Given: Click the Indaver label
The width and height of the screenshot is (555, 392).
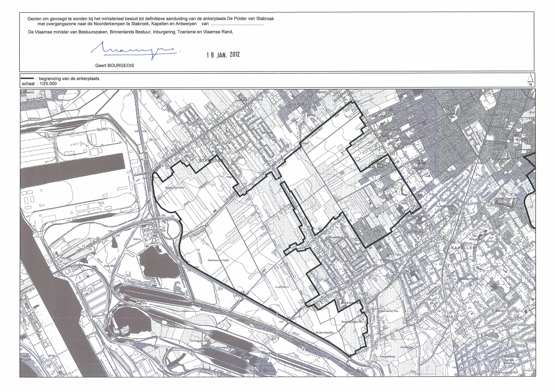Looking at the screenshot, I should (137, 239).
